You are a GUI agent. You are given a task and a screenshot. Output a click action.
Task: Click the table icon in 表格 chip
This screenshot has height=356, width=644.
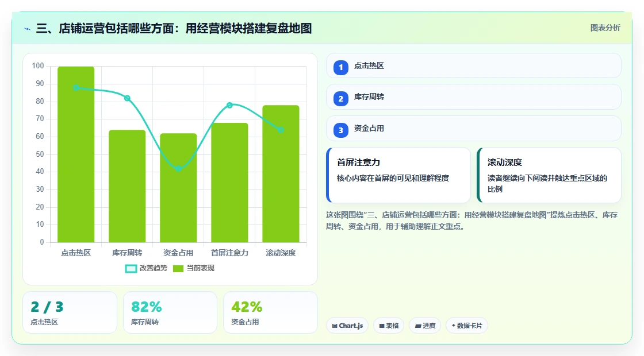click(382, 326)
